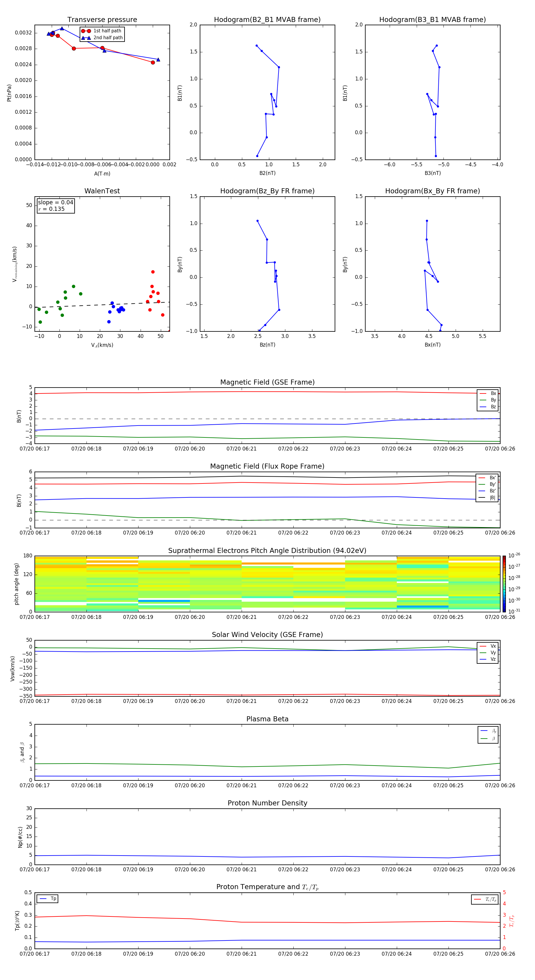Click the 'VA(km/s)' x-axis label
Screen dimensions: 535x980
[x=102, y=345]
